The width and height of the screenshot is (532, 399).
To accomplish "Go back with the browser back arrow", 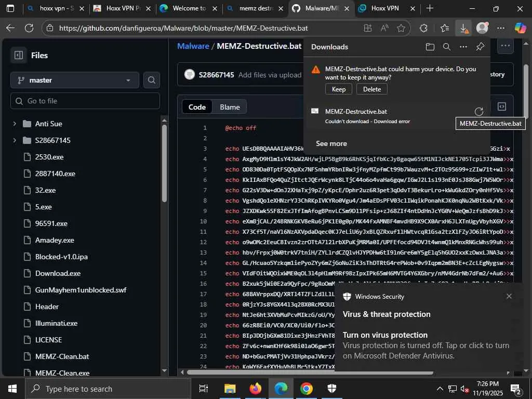I will pyautogui.click(x=10, y=28).
